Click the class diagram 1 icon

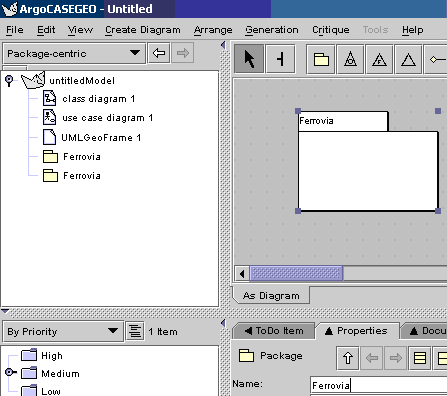pyautogui.click(x=49, y=98)
